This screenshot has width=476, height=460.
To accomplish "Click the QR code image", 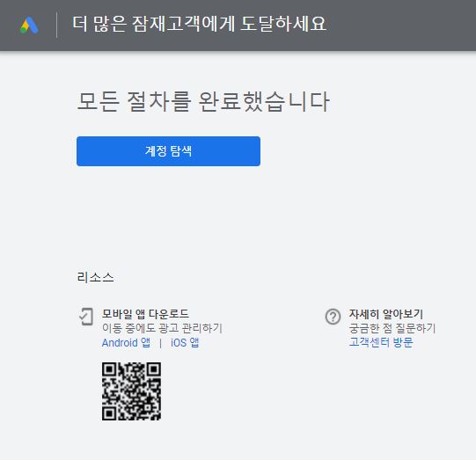I will point(131,391).
